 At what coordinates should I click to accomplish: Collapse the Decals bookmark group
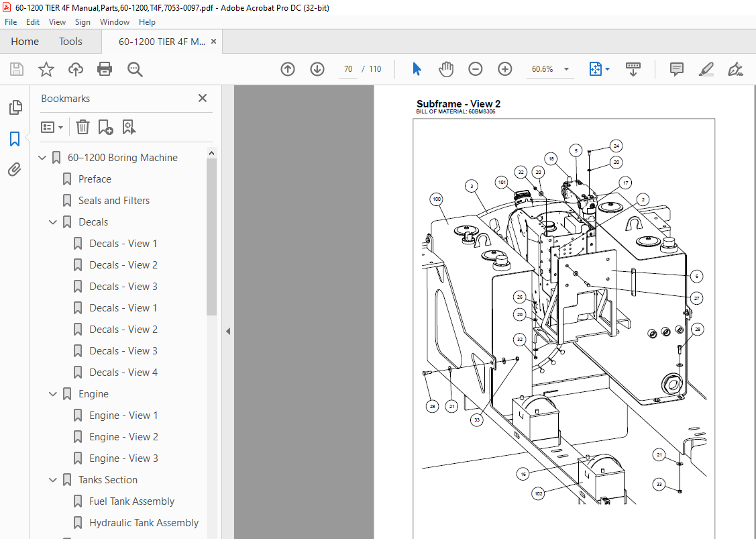(x=53, y=222)
